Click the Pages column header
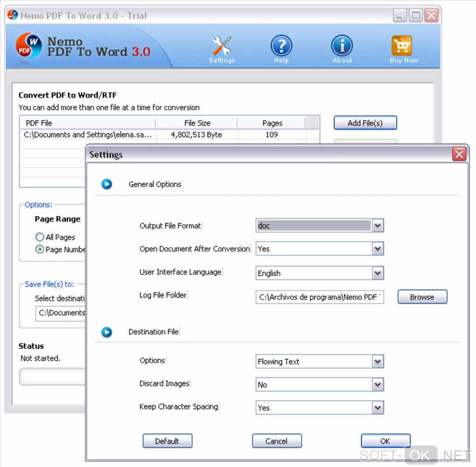 point(272,123)
